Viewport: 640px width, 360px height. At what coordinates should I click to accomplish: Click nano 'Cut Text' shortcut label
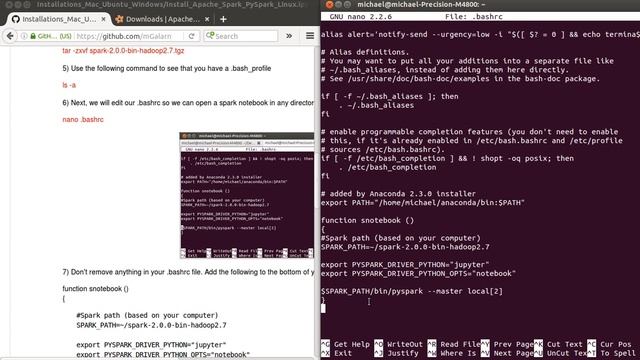564,344
